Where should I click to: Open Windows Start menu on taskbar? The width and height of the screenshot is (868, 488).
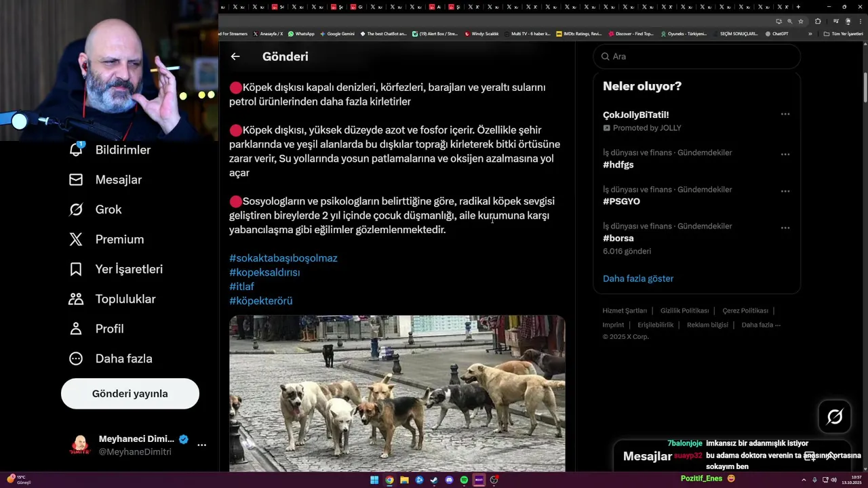(374, 480)
